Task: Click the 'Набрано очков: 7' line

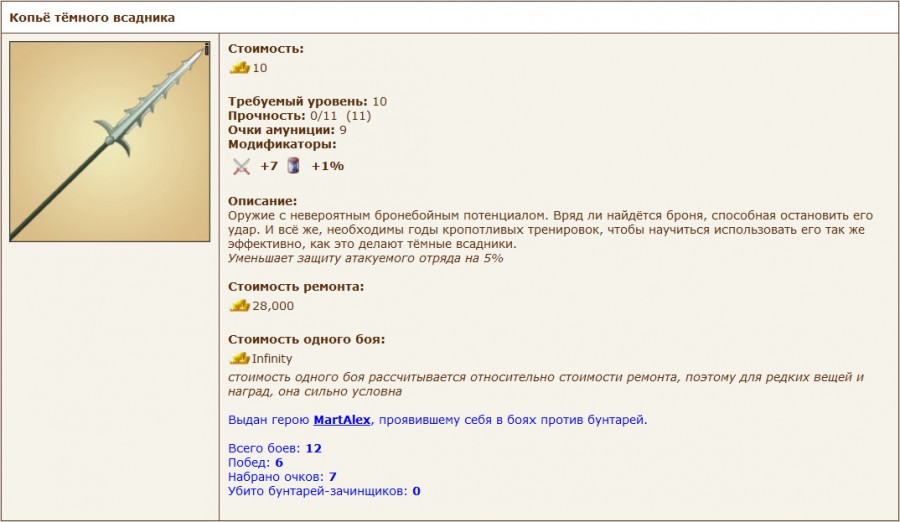Action: pyautogui.click(x=282, y=477)
